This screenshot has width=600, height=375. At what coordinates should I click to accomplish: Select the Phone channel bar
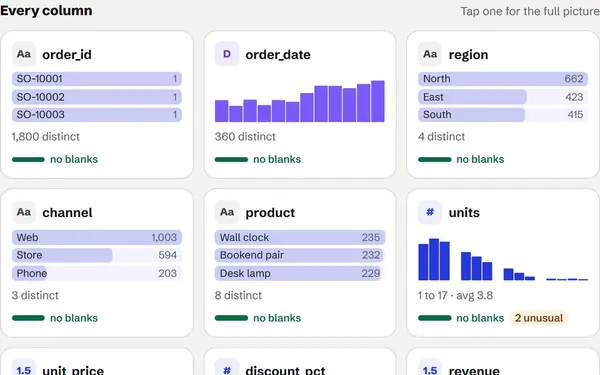[x=97, y=273]
